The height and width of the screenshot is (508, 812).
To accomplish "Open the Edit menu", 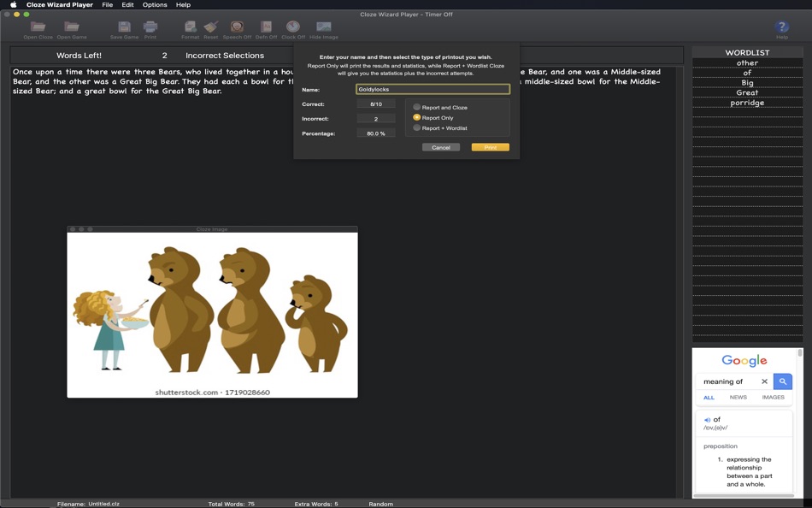I will click(x=127, y=4).
